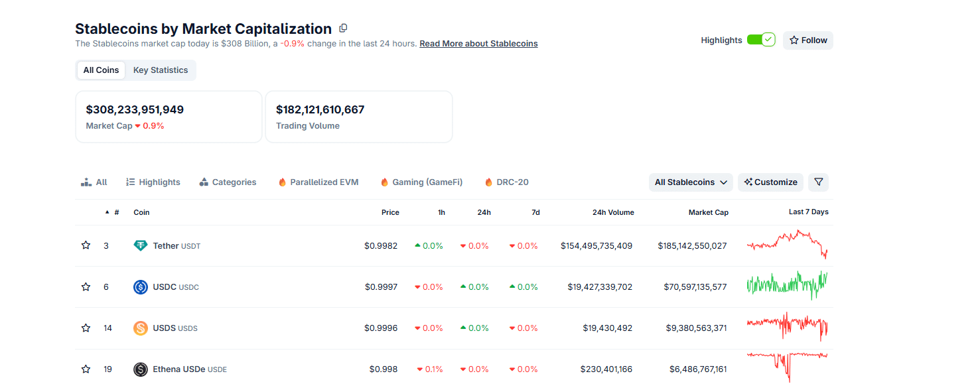Open the filter funnel icon button

coord(819,182)
